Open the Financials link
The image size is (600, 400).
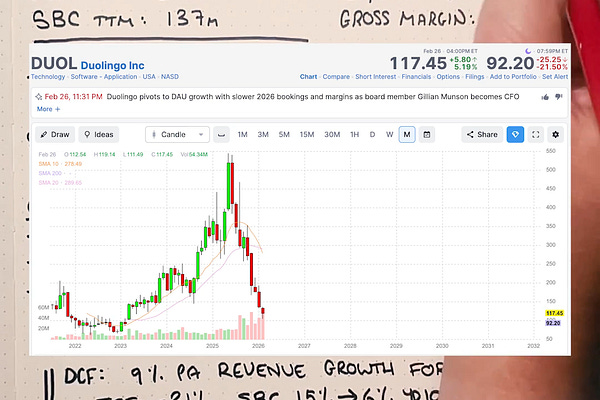click(416, 77)
